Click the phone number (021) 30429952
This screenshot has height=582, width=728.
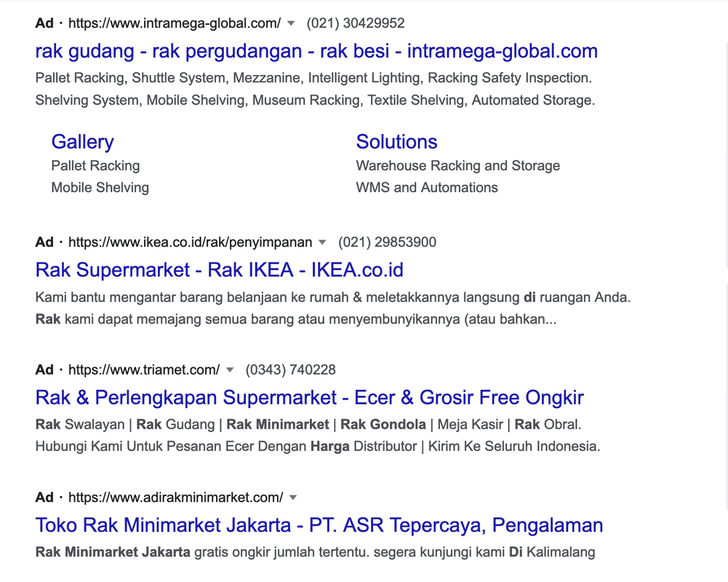(x=356, y=23)
